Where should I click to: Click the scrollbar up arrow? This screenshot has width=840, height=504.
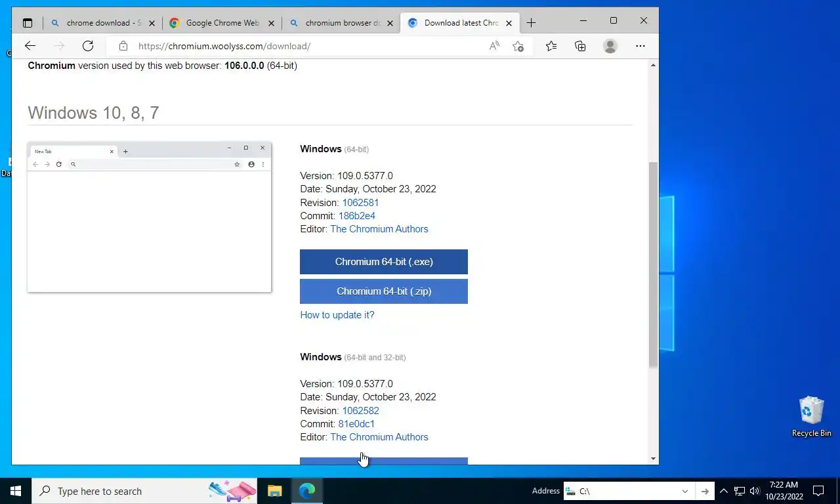pos(653,66)
